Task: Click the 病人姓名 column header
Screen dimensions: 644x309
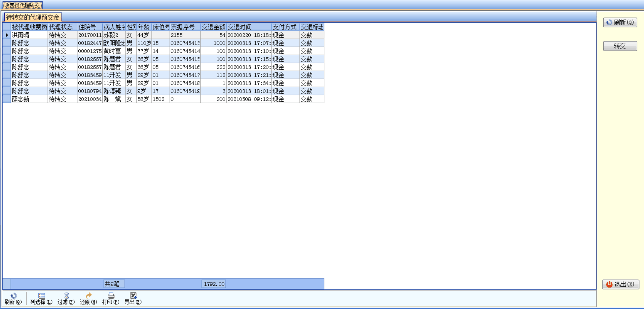Action: click(x=114, y=27)
